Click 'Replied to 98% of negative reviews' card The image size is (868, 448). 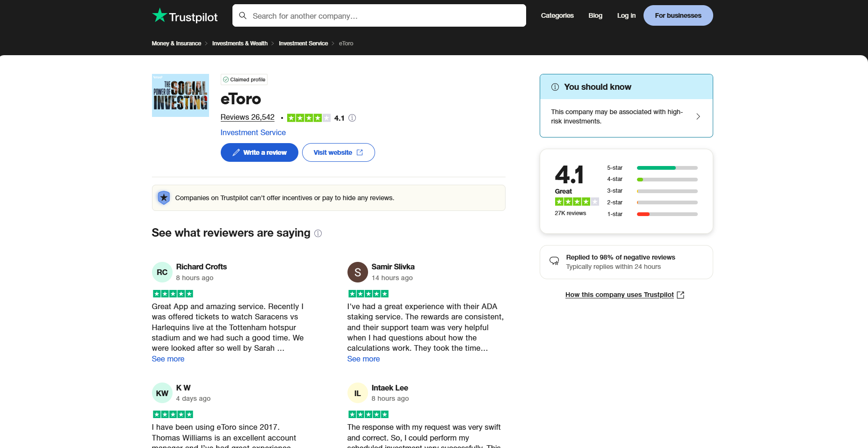coord(626,262)
